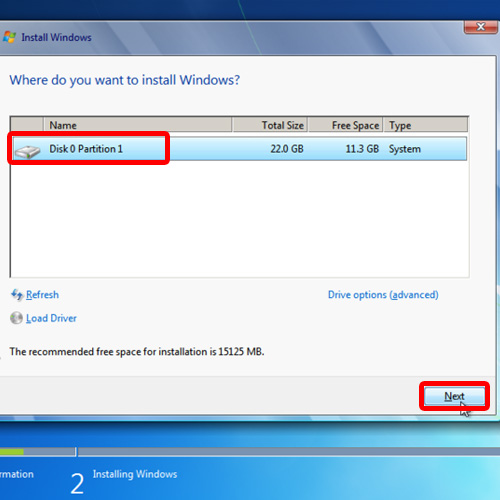Image resolution: width=500 pixels, height=500 pixels.
Task: Open the Load Driver link
Action: [x=51, y=318]
